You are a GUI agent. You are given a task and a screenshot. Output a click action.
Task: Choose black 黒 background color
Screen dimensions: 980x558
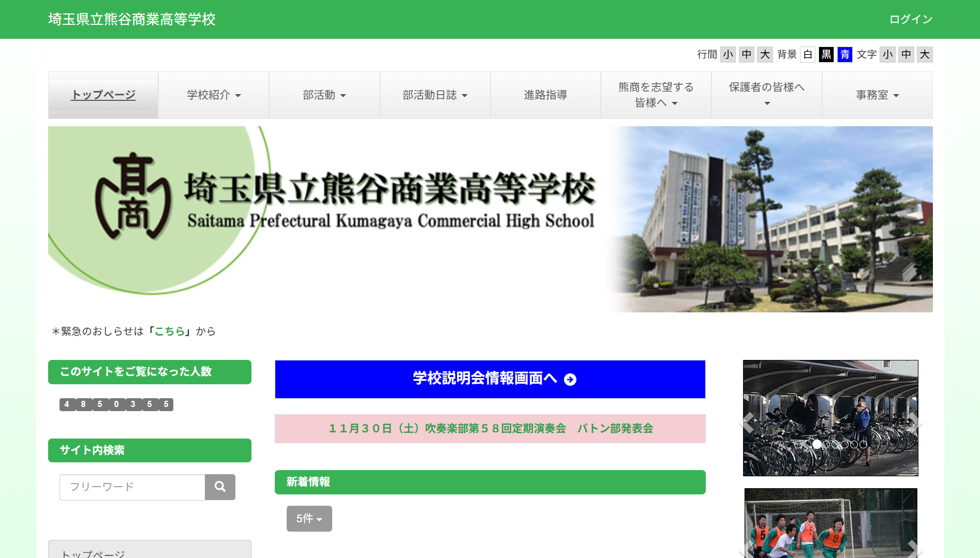click(826, 55)
